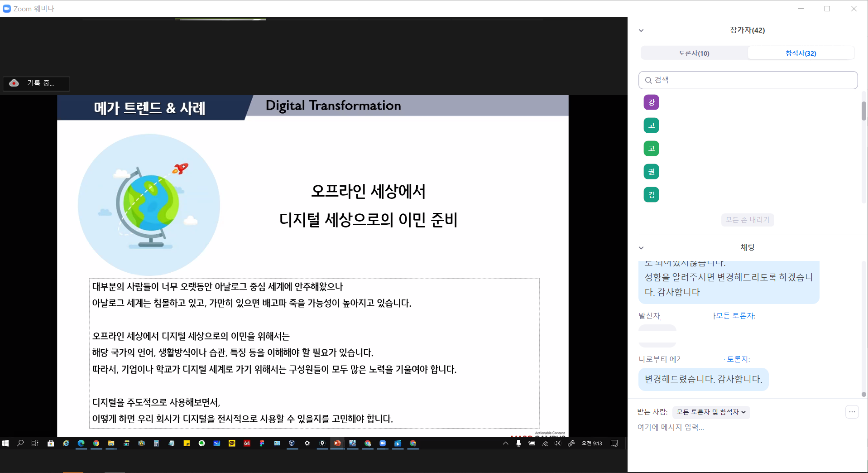The width and height of the screenshot is (868, 473).
Task: Open chat more options ellipsis button
Action: tap(852, 412)
